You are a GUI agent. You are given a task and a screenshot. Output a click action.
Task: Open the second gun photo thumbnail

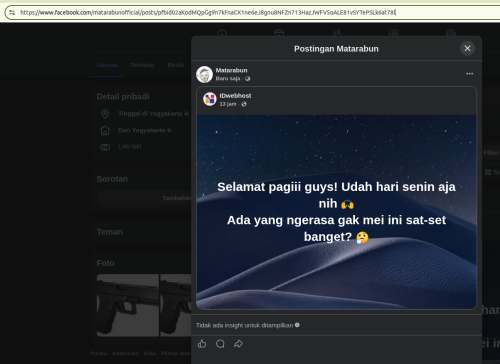pos(176,305)
